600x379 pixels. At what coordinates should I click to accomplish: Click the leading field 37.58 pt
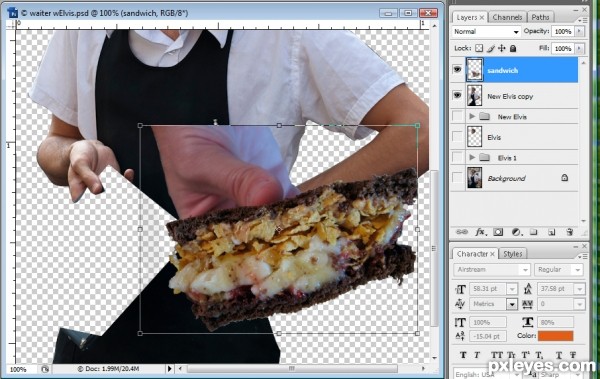pyautogui.click(x=556, y=289)
